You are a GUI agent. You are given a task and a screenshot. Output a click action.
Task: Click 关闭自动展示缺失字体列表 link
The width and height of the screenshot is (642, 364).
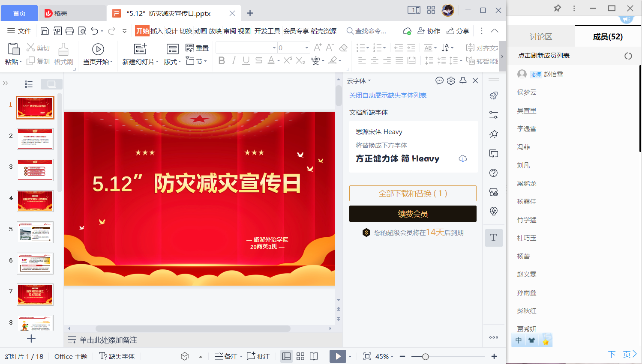[388, 95]
